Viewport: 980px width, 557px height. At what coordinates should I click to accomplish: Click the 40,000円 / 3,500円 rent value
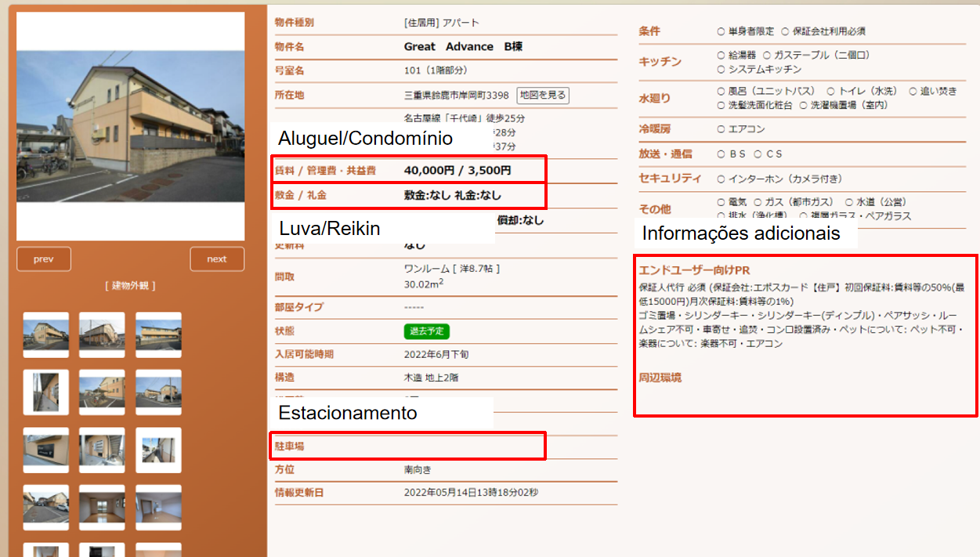click(457, 170)
